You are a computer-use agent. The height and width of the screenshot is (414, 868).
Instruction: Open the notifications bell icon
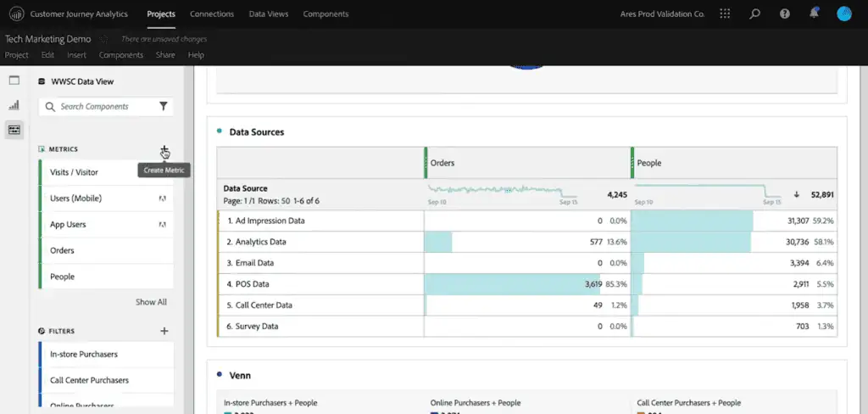tap(814, 14)
